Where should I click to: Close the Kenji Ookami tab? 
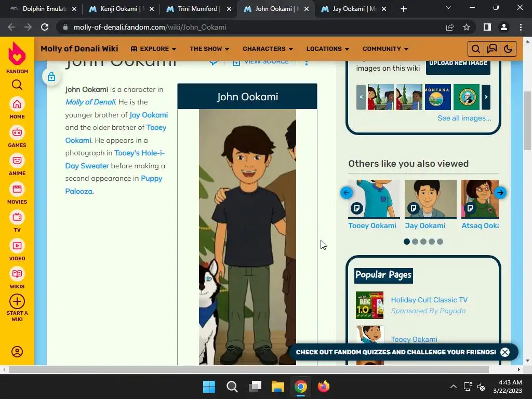152,9
